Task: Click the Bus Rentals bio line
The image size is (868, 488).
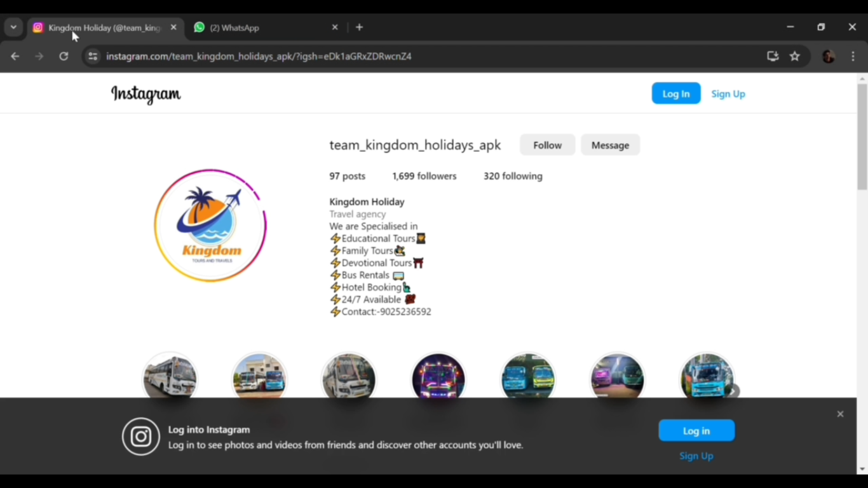Action: tap(367, 275)
